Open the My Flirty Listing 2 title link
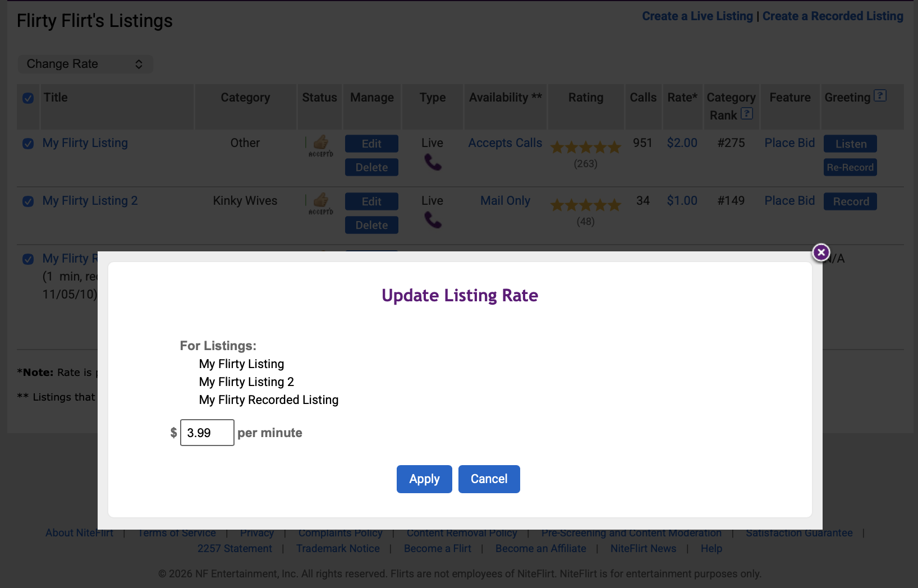This screenshot has height=588, width=918. 90,201
